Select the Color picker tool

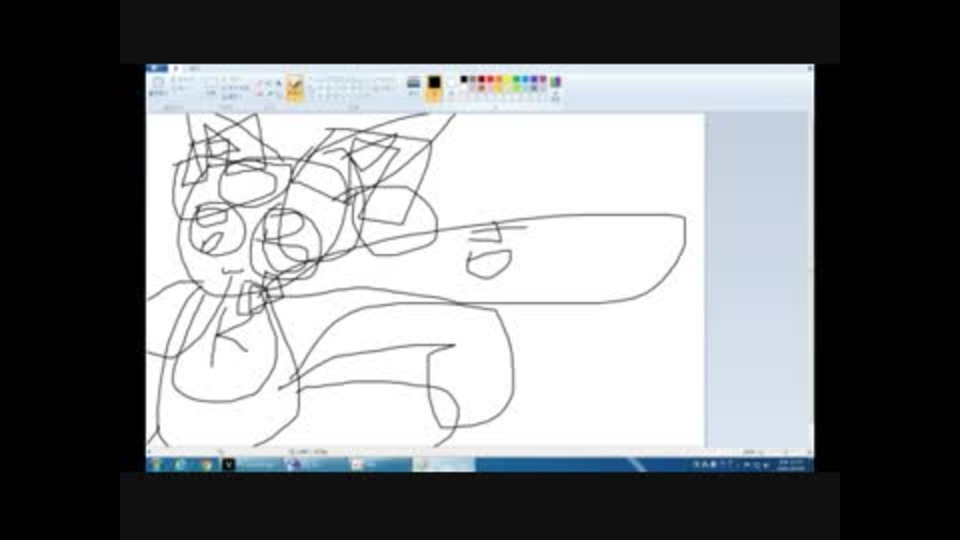[x=269, y=94]
